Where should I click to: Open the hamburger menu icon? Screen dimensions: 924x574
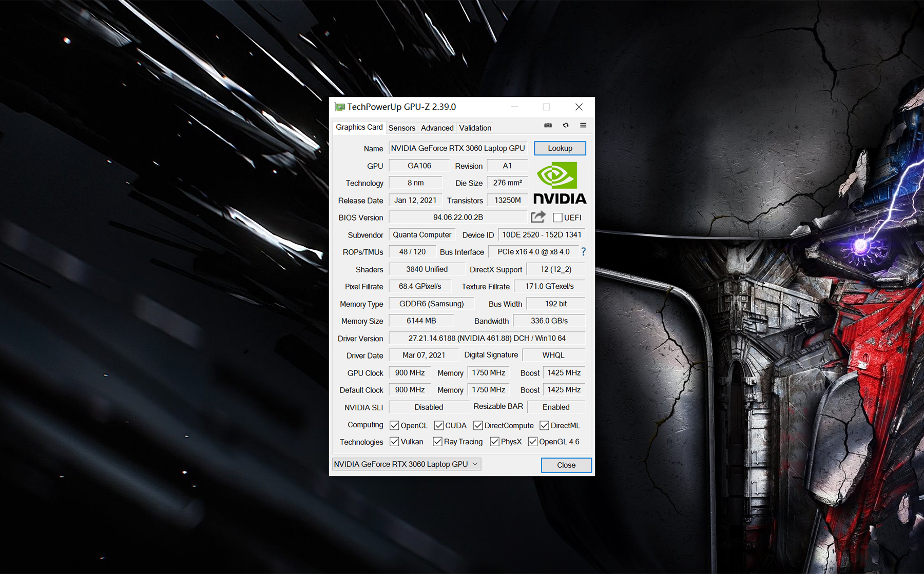[583, 125]
